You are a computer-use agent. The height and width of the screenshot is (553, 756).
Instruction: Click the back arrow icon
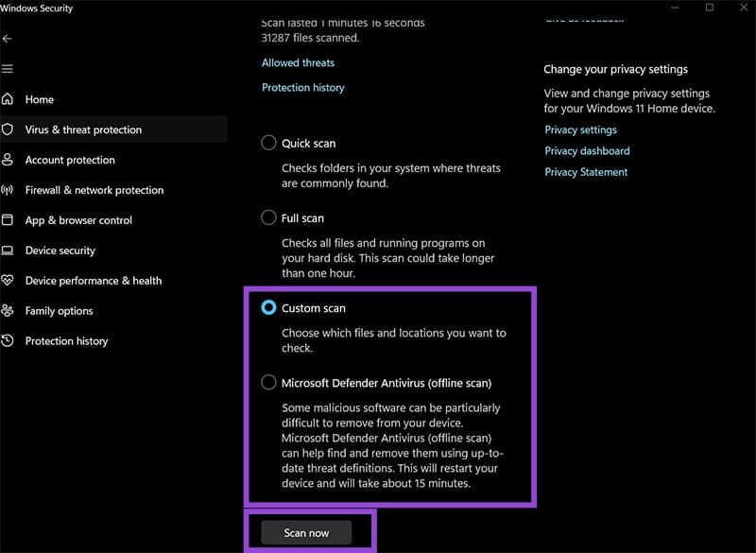coord(8,39)
